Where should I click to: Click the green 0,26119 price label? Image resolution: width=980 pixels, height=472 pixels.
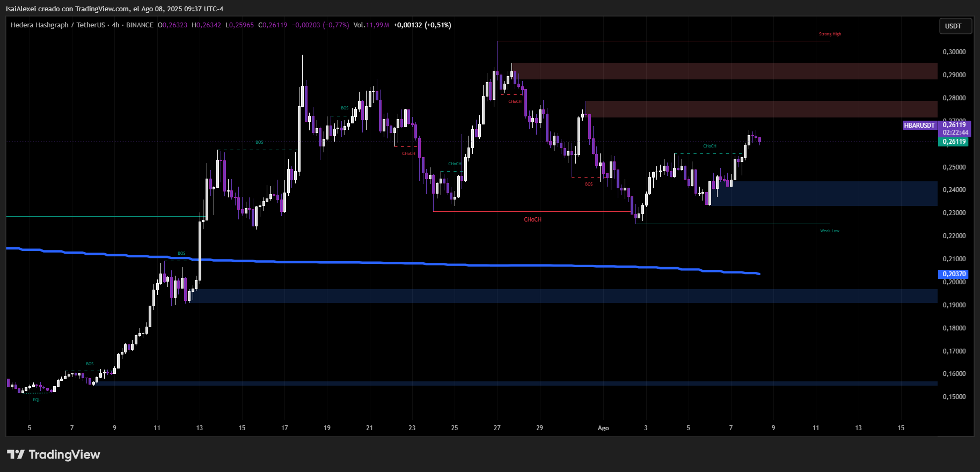pyautogui.click(x=954, y=142)
